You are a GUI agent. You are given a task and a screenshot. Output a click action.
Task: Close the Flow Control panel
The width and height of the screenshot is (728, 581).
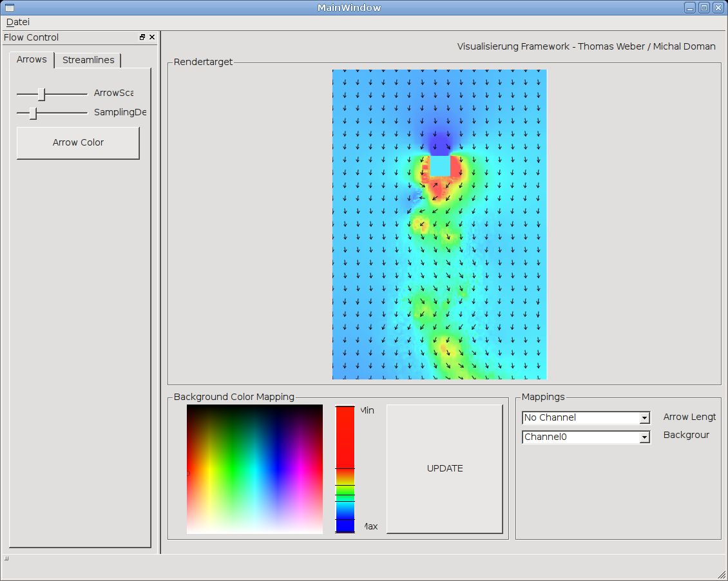(152, 37)
